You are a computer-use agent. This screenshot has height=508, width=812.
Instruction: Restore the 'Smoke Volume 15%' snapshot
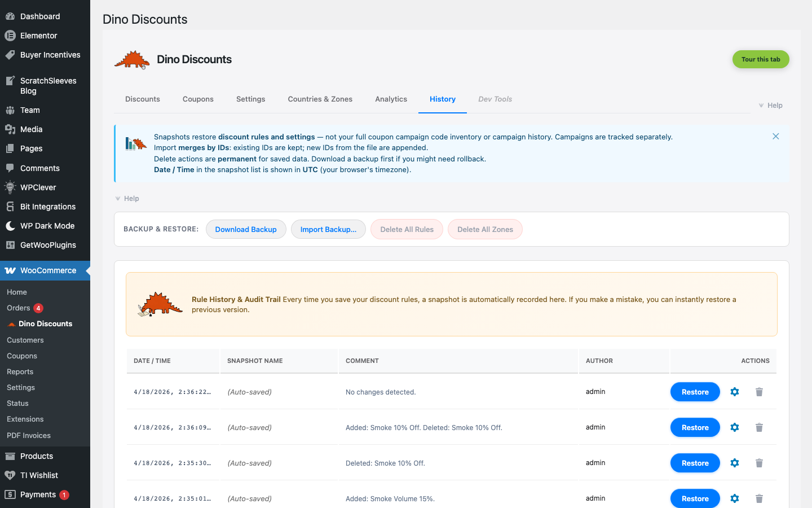pos(695,498)
